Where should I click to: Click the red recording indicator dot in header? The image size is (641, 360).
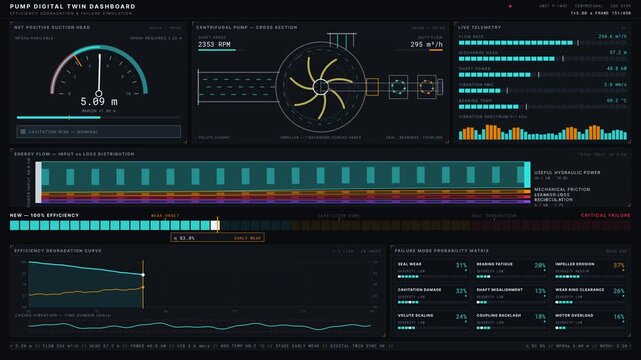click(510, 6)
